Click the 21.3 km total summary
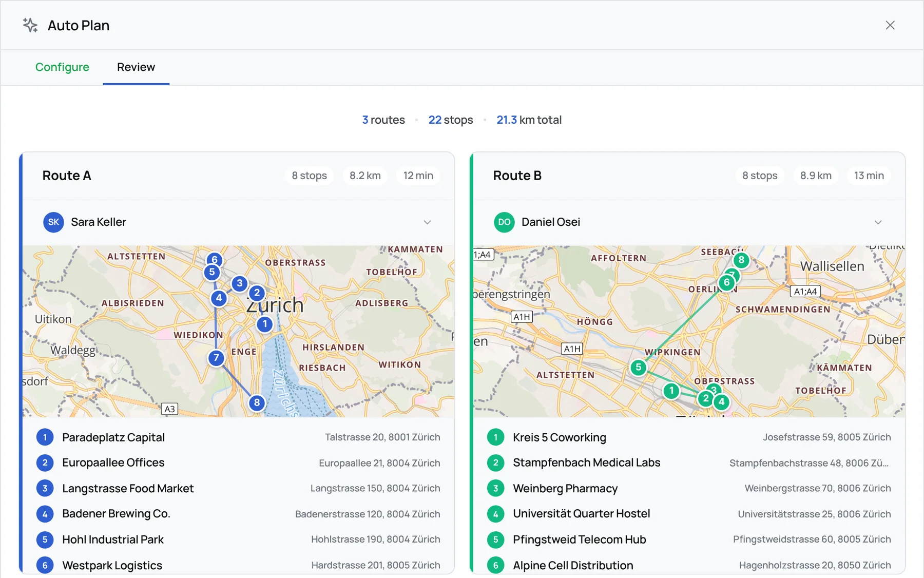924x578 pixels. (529, 120)
